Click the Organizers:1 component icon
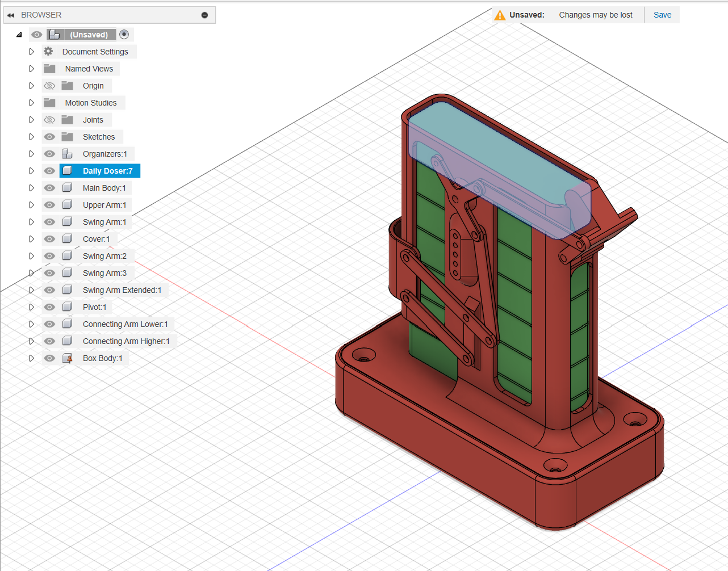Viewport: 728px width, 571px height. click(67, 154)
